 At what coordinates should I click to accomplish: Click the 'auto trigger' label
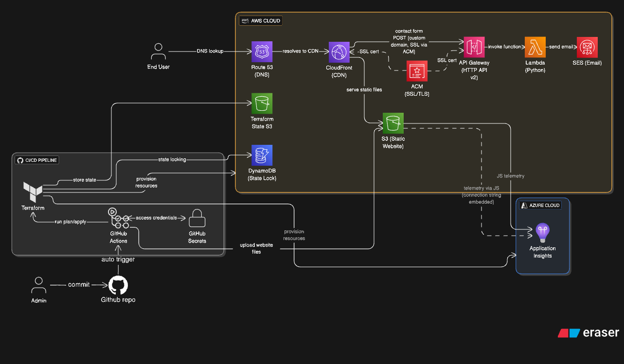[118, 259]
